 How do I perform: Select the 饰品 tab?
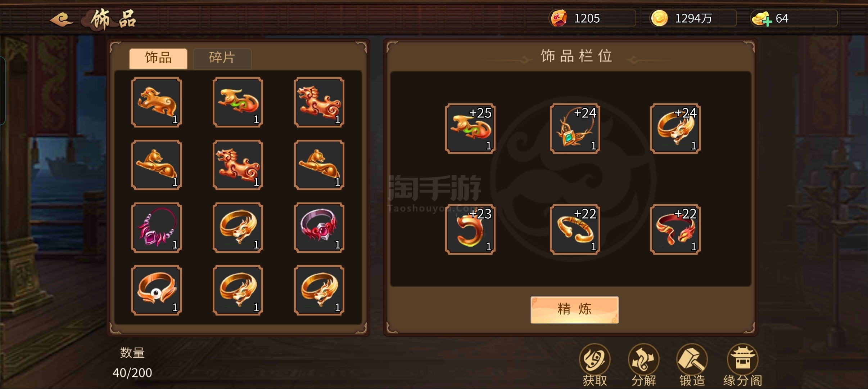click(x=158, y=58)
